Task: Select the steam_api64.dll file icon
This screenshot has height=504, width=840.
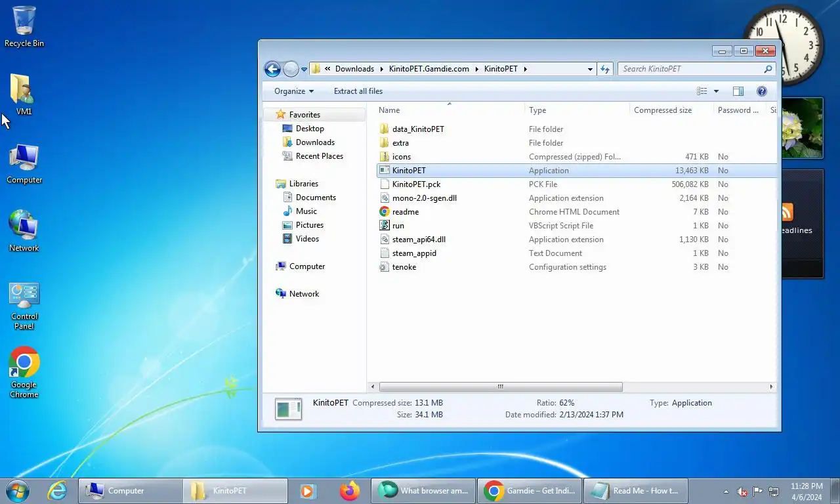Action: coord(385,240)
